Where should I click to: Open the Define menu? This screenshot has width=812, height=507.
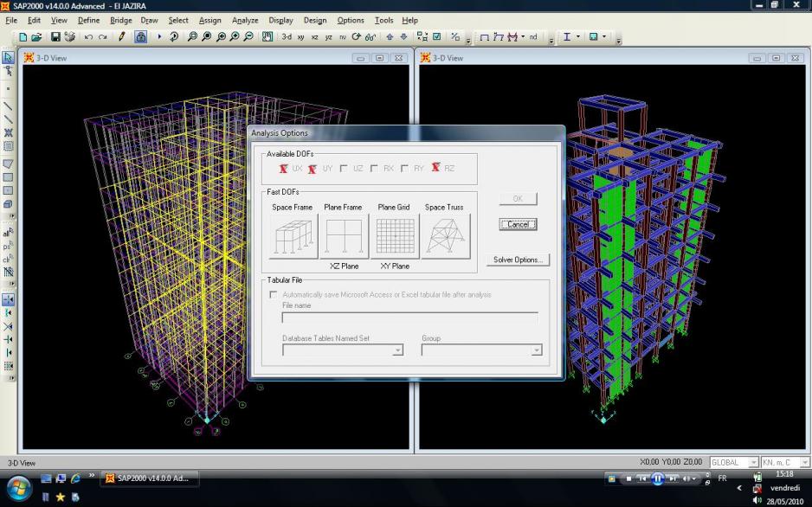[x=88, y=20]
